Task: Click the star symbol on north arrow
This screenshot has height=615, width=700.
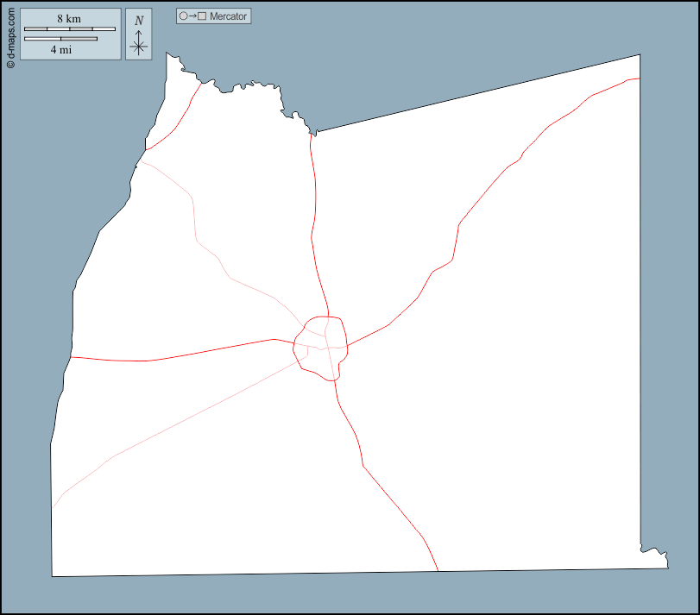Action: pos(138,47)
